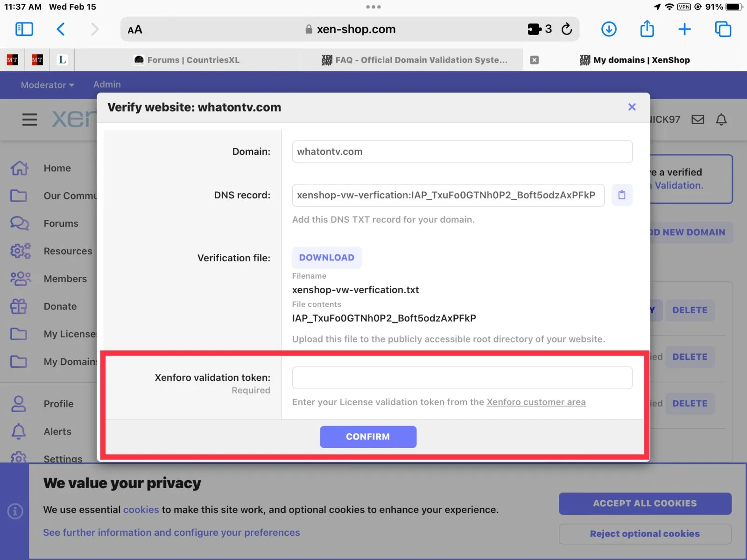Open the extensions puzzle icon
747x560 pixels.
(x=535, y=29)
